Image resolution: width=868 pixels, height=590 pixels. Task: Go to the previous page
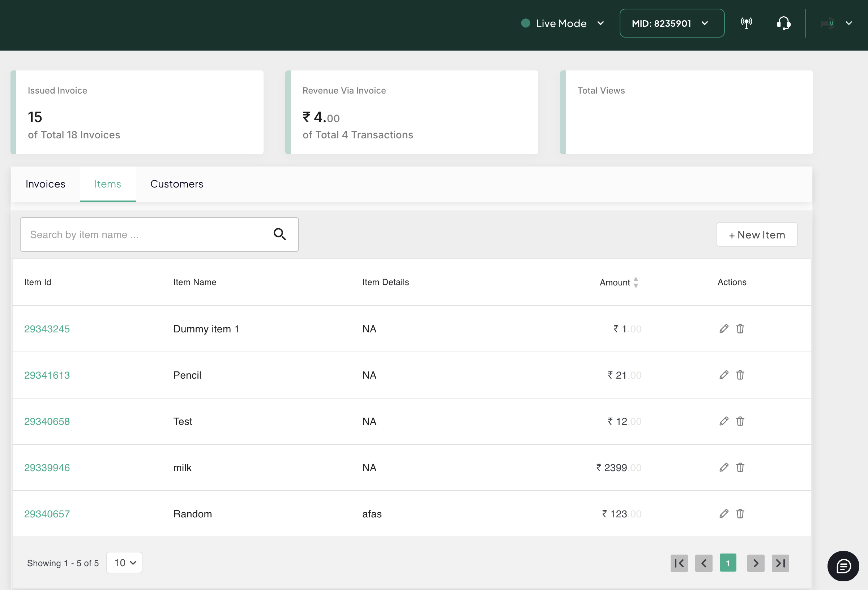tap(704, 563)
